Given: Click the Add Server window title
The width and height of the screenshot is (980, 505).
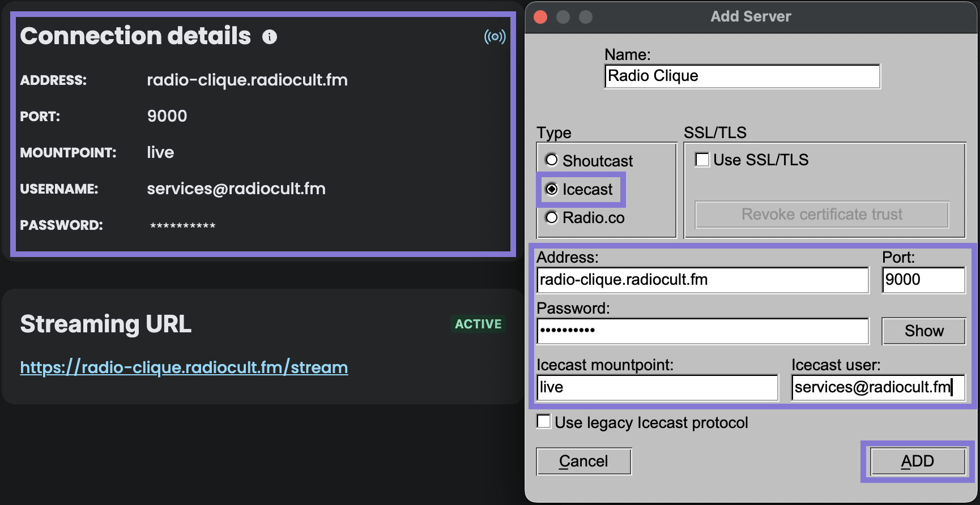Looking at the screenshot, I should point(751,16).
